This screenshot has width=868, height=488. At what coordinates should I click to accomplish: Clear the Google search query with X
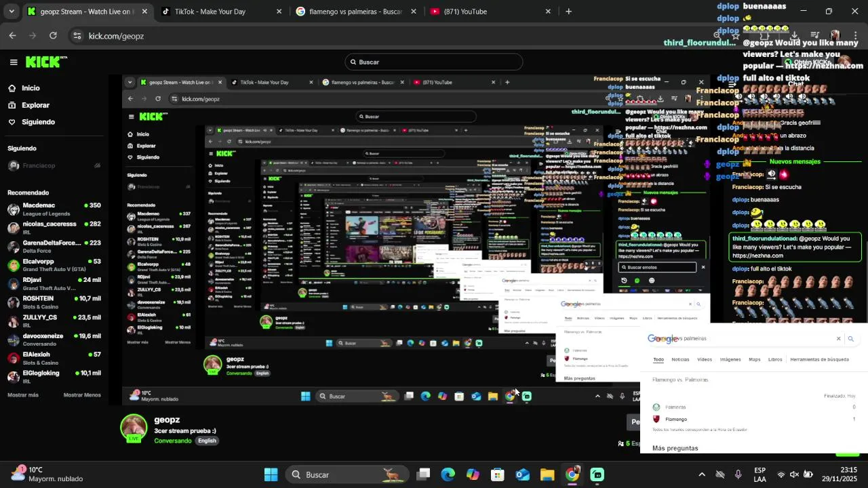(x=838, y=338)
